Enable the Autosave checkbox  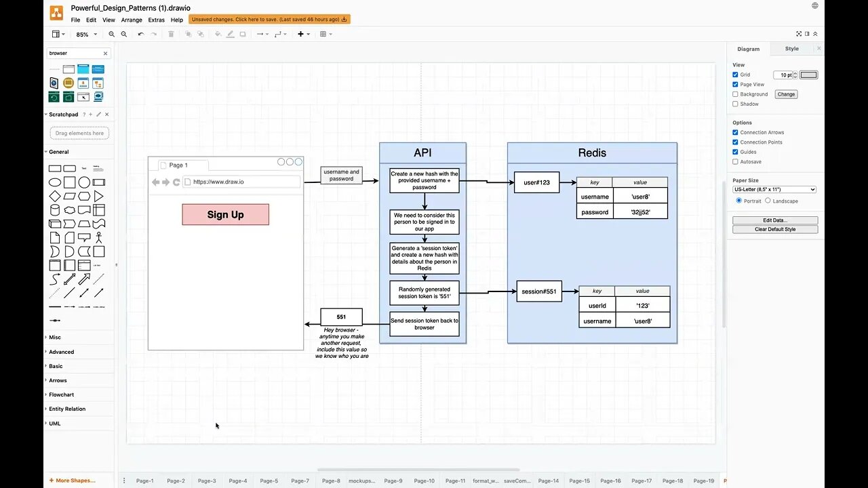click(735, 161)
